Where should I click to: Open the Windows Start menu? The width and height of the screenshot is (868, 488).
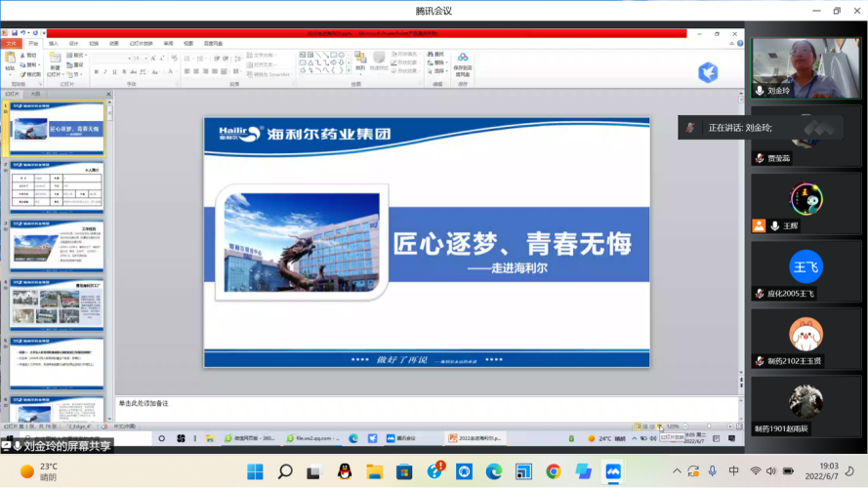click(x=254, y=472)
